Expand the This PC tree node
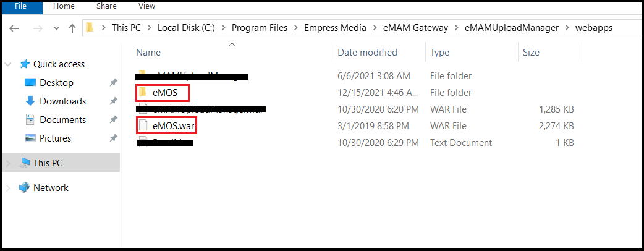 pyautogui.click(x=8, y=163)
